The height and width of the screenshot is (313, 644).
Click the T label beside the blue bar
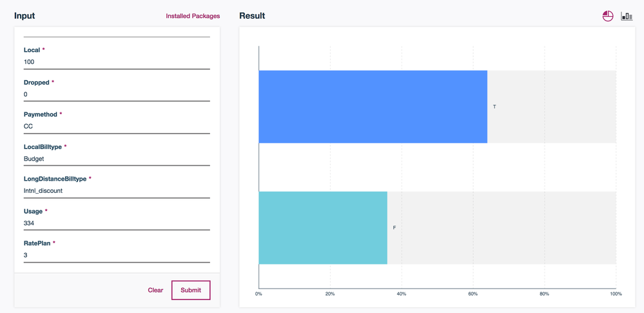pos(494,106)
